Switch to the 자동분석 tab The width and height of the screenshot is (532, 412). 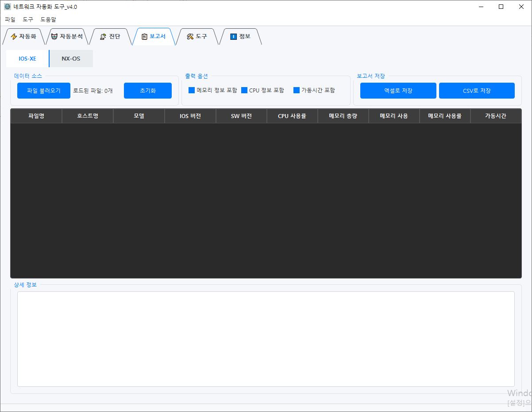coord(67,37)
